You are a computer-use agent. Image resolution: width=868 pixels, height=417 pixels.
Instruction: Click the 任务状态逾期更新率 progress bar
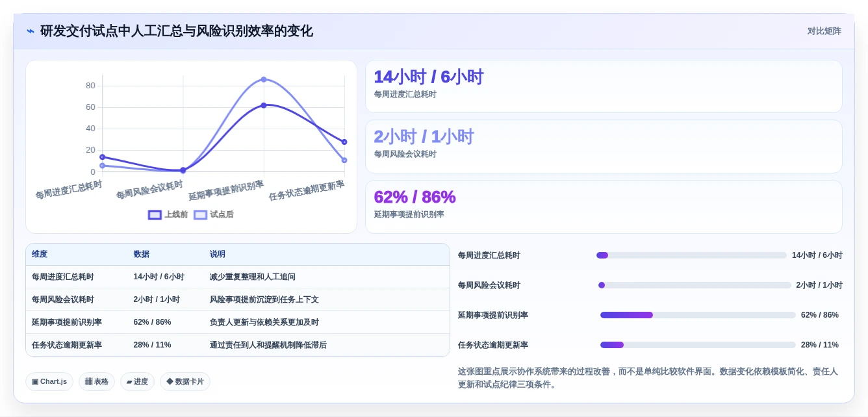[698, 345]
